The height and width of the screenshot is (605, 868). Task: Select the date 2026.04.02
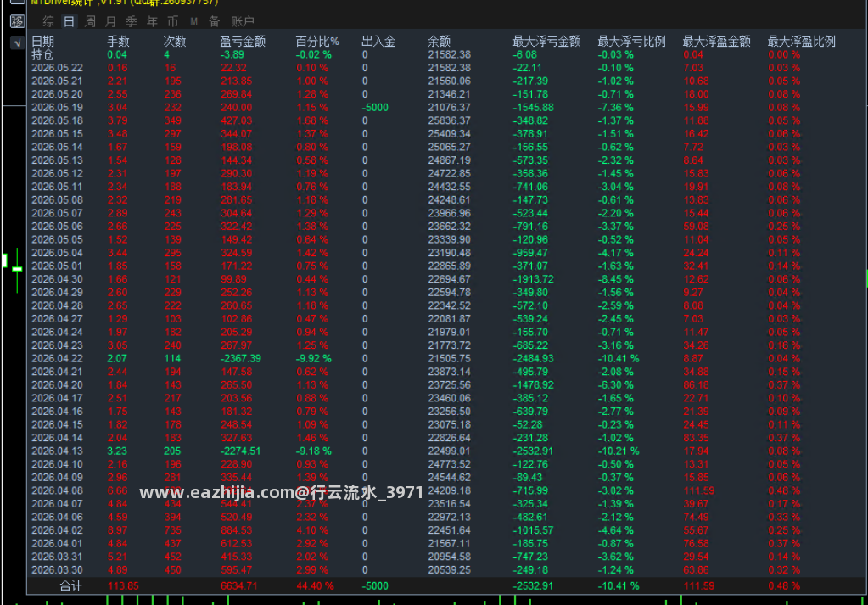tap(57, 530)
